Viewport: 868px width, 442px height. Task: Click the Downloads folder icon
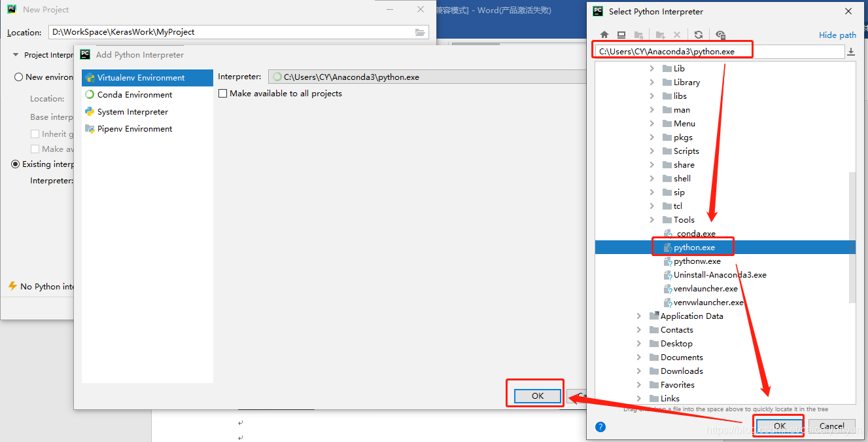[x=654, y=371]
